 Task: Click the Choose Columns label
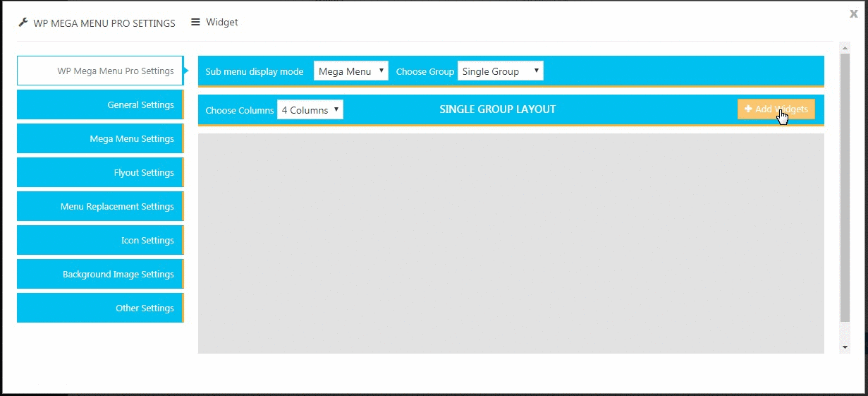[240, 110]
